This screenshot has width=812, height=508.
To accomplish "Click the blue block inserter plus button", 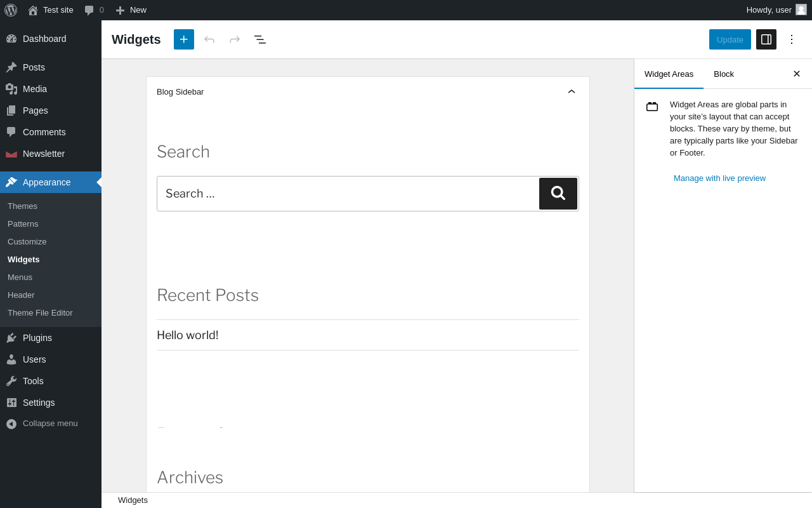I will (x=184, y=39).
